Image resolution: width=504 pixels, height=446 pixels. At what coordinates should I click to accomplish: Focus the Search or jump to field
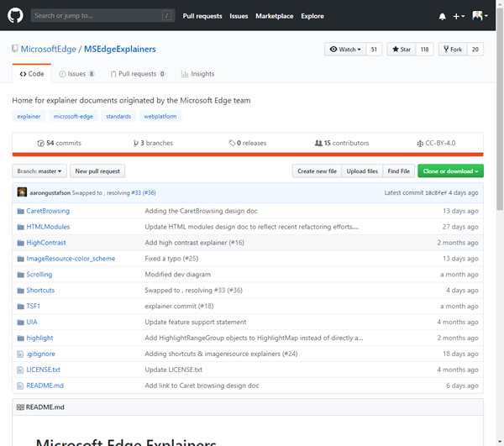97,16
